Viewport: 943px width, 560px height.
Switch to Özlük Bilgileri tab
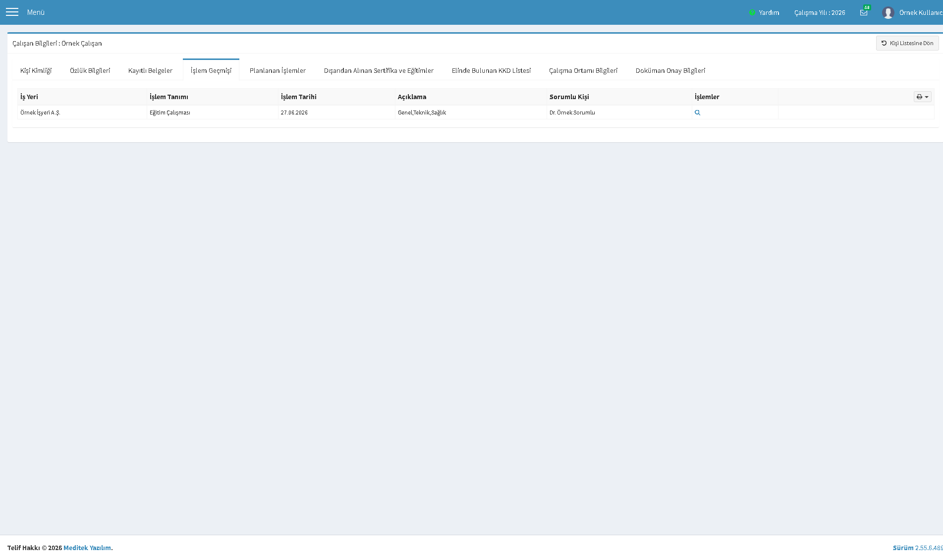click(x=90, y=70)
